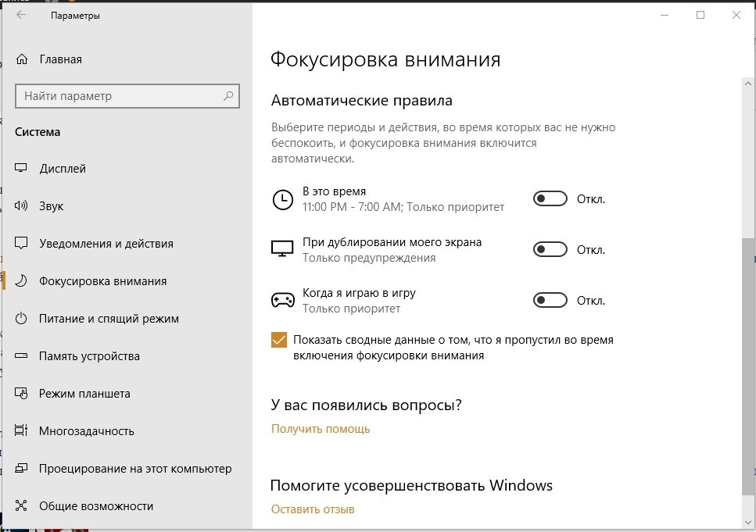Viewport: 756px width, 532px height.
Task: Click the Многозадачность icon in sidebar
Action: (22, 431)
